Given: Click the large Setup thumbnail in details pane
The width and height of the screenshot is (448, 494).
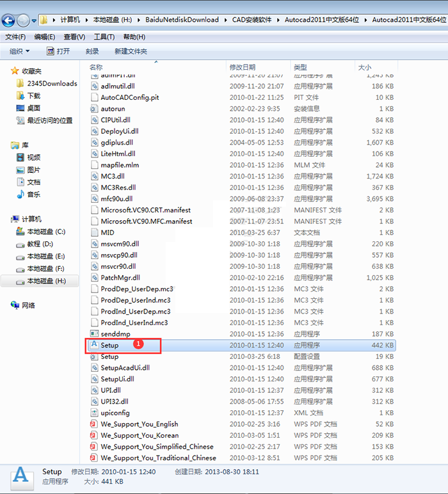Looking at the screenshot, I should (x=21, y=478).
